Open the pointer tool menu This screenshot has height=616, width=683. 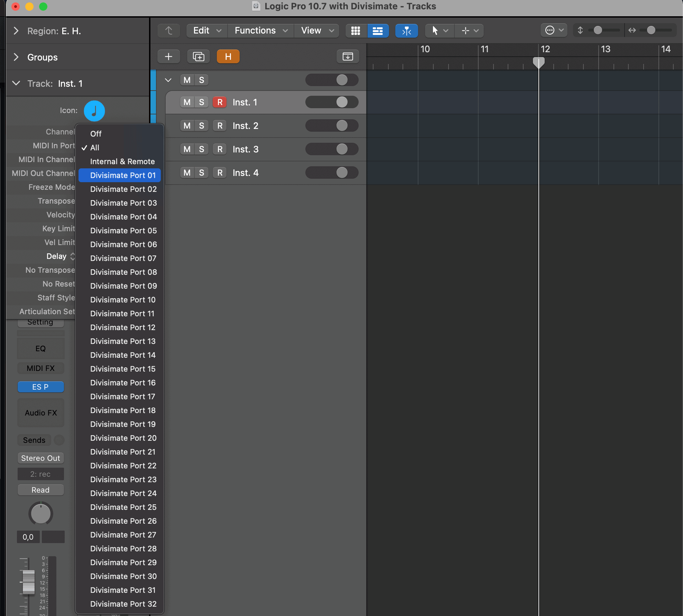(x=439, y=30)
